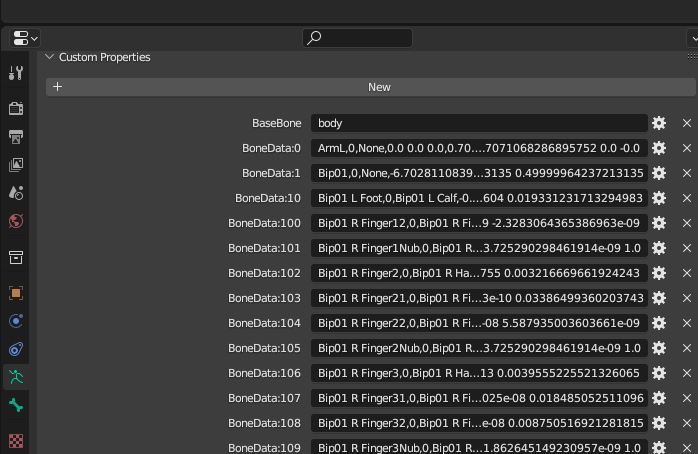Open the Armature data properties tab

coord(16,377)
